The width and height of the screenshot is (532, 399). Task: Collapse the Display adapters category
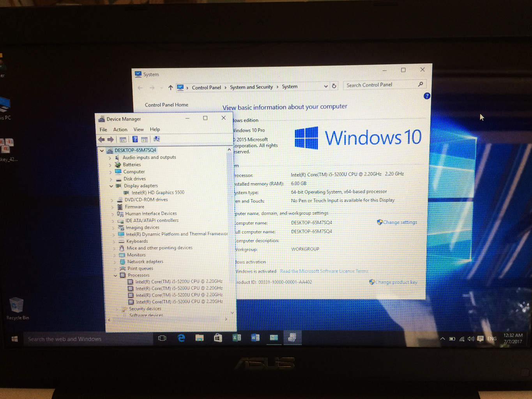click(111, 186)
